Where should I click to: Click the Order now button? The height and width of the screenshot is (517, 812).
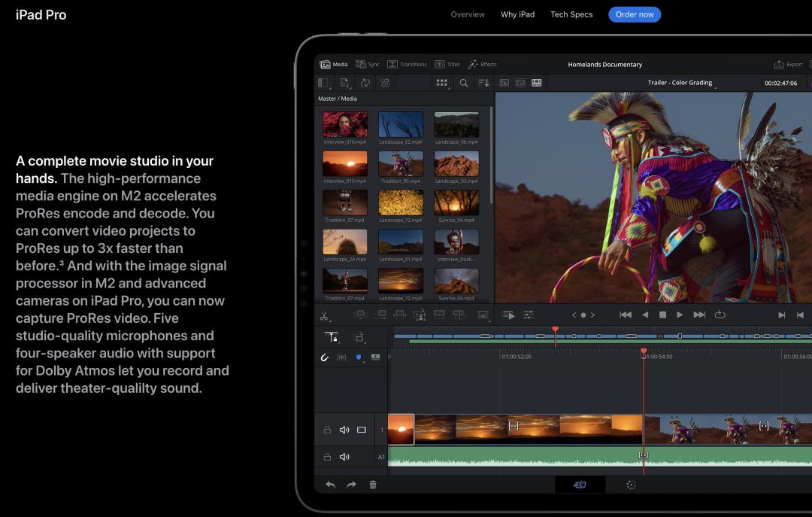coord(635,14)
